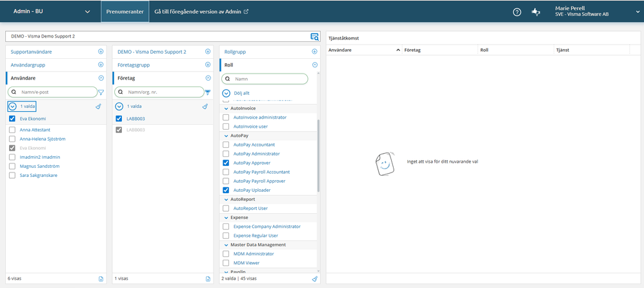
Task: Click the external link icon next to Admin link
Action: 246,12
